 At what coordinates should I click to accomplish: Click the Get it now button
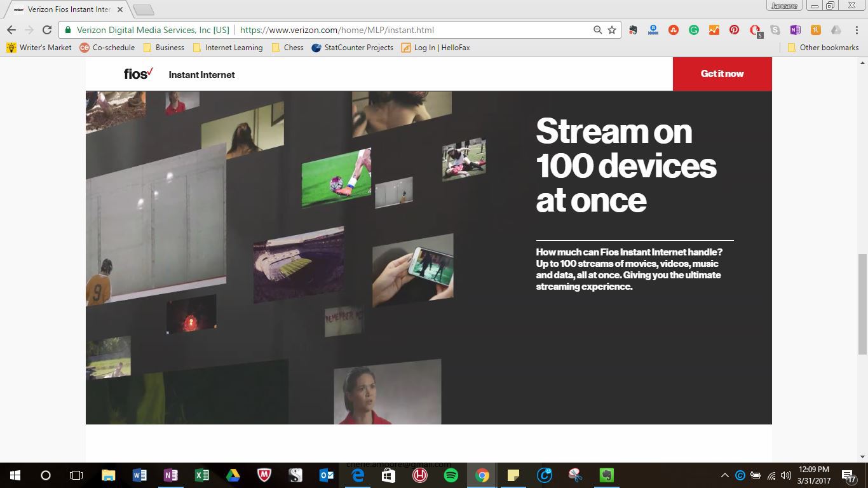(x=722, y=74)
